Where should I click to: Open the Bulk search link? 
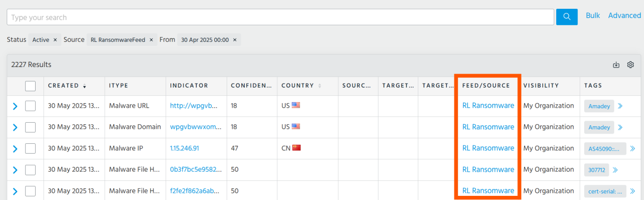[x=593, y=15]
